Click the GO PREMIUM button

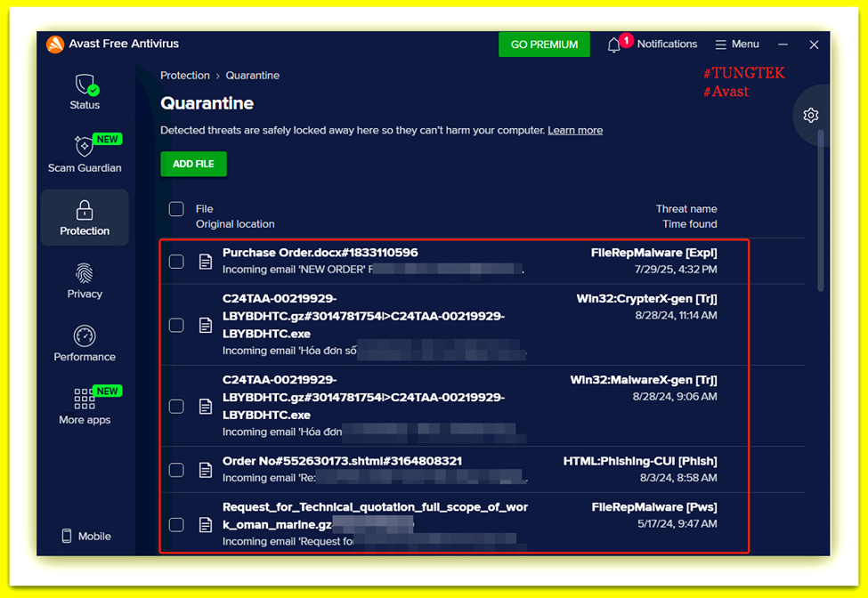[544, 44]
